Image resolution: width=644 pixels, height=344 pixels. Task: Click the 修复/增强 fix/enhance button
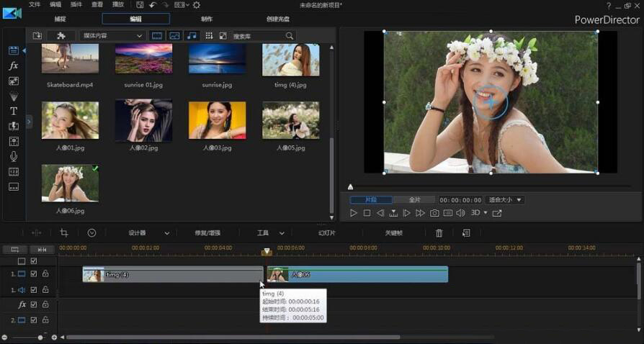click(207, 233)
